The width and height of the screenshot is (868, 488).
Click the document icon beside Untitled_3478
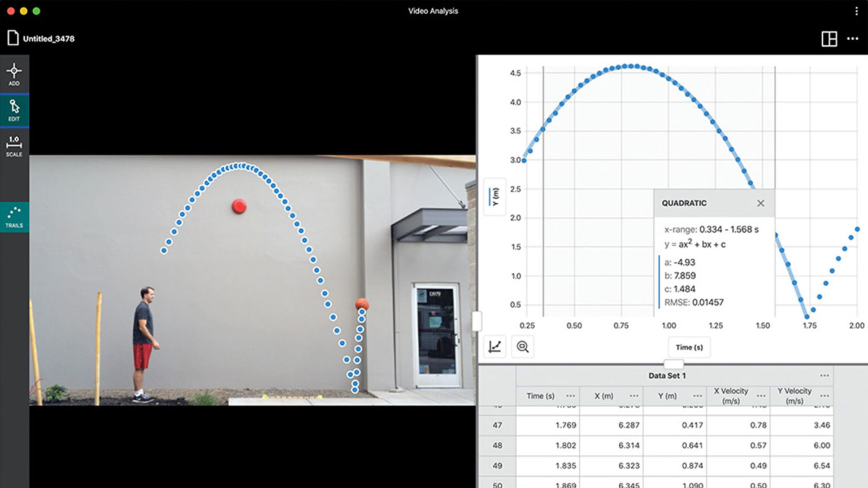click(x=12, y=37)
